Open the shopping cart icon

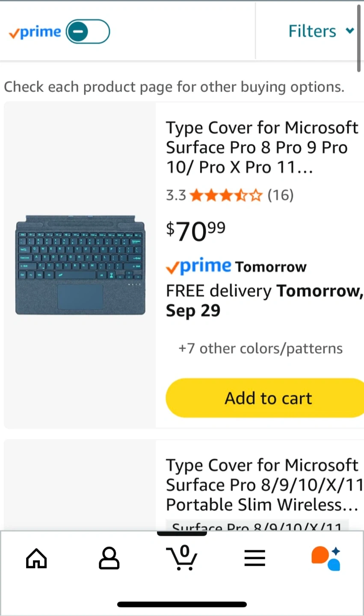click(x=182, y=558)
